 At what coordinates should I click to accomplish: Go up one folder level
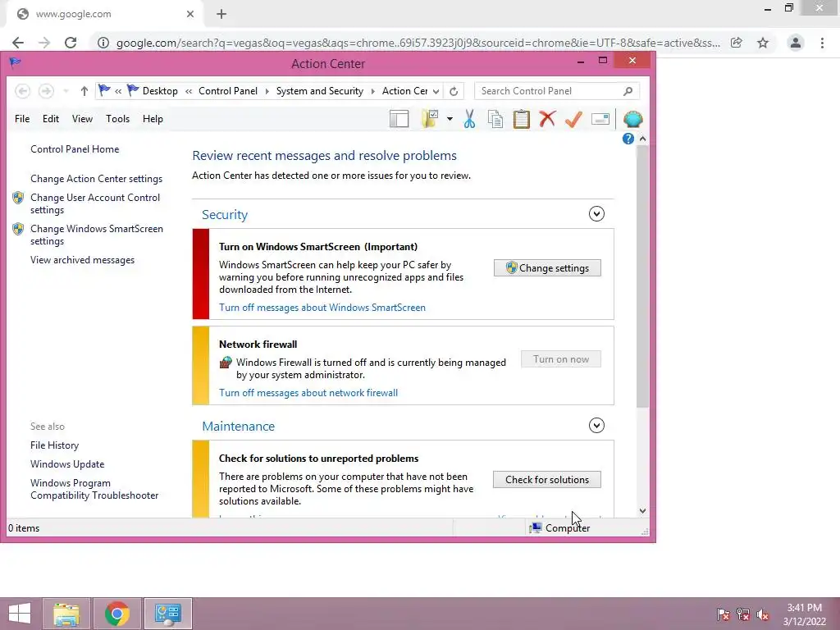(84, 91)
